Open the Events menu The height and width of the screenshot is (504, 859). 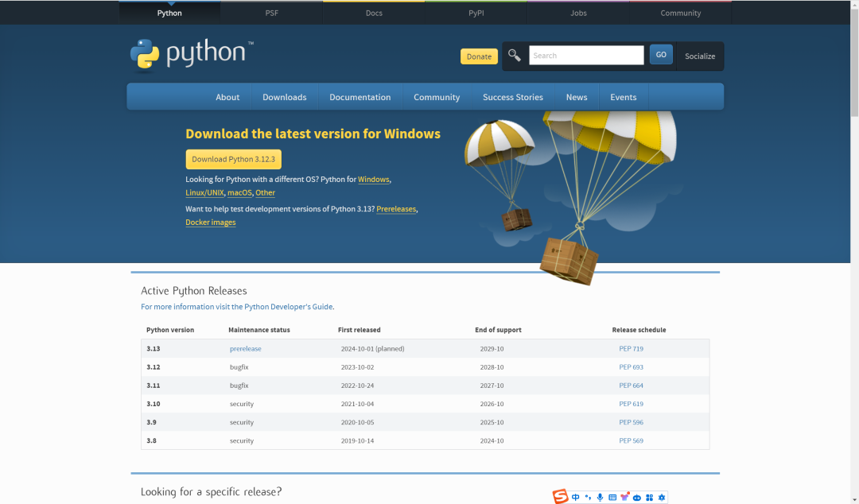(x=624, y=97)
